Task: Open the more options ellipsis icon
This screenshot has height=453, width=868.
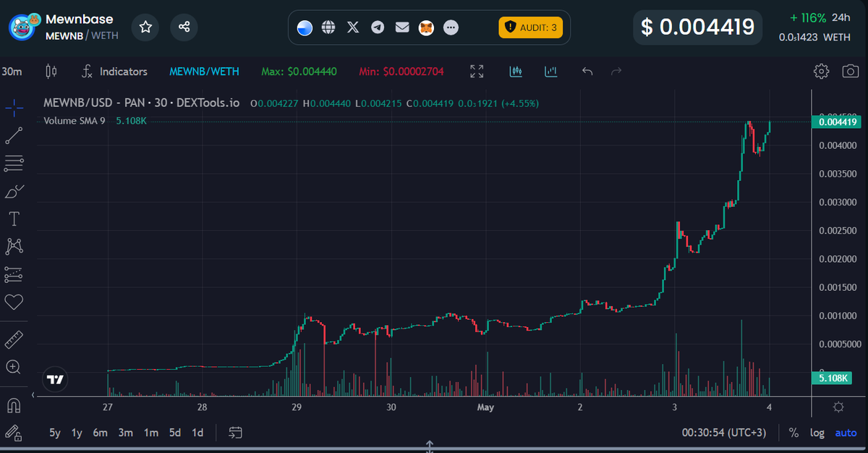Action: pyautogui.click(x=451, y=27)
